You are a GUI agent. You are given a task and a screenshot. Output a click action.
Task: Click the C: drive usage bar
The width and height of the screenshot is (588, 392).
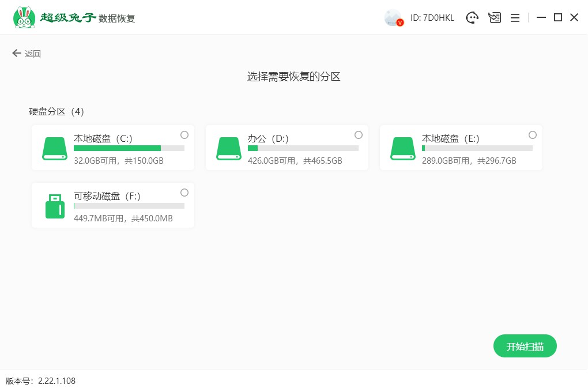point(129,148)
